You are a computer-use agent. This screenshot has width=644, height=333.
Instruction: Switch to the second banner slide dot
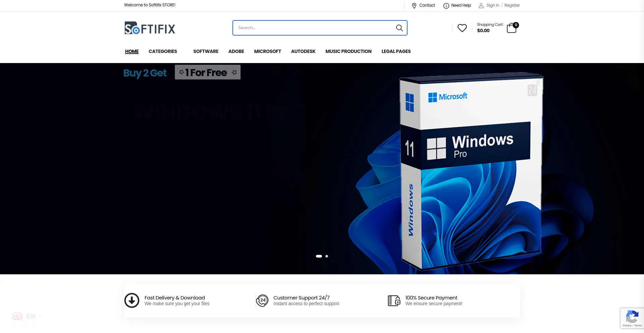pyautogui.click(x=327, y=256)
